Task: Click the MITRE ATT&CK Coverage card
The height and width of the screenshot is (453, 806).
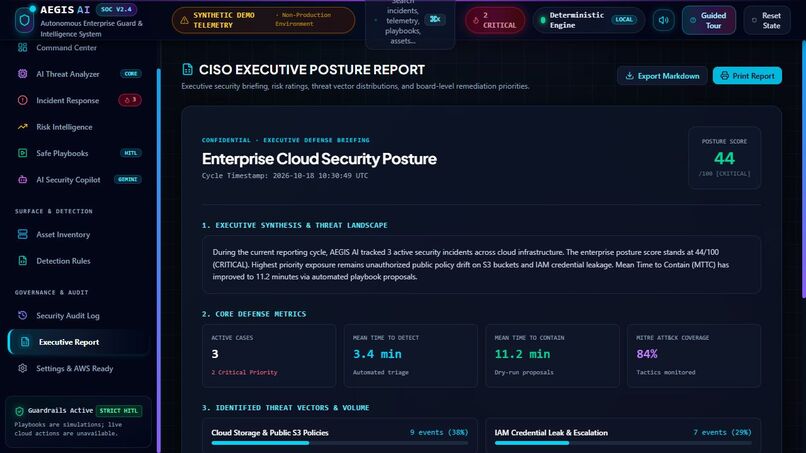Action: click(x=694, y=355)
